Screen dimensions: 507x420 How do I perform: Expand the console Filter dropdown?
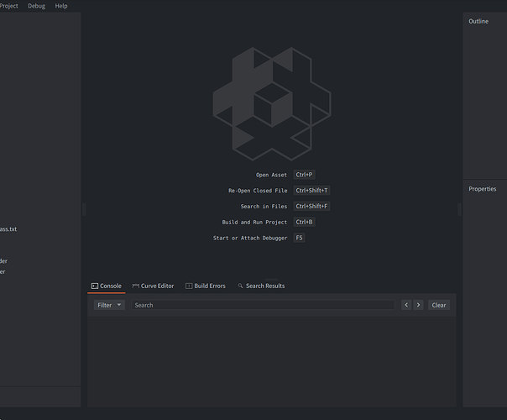[x=109, y=305]
